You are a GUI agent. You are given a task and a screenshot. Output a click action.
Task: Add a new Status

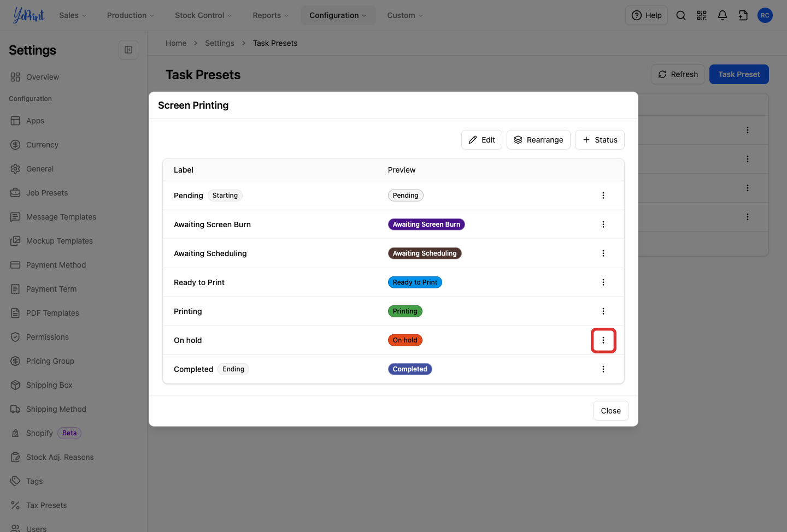[600, 140]
